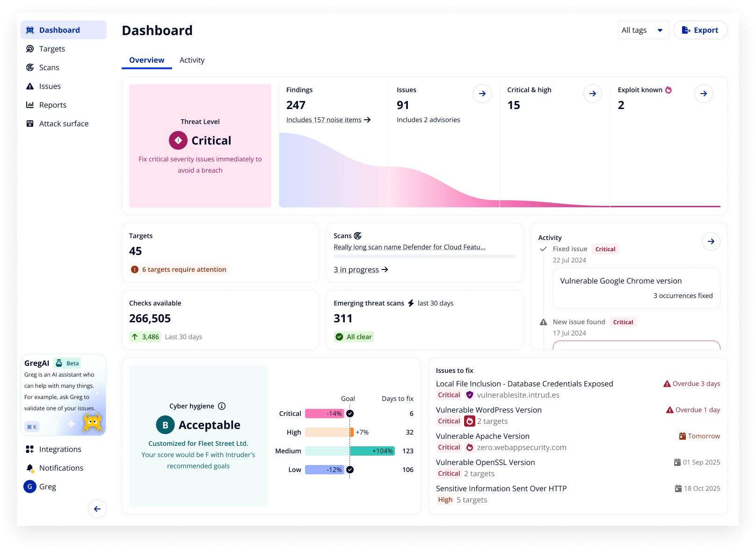756x552 pixels.
Task: Click the Cyber hygiene info icon
Action: (x=222, y=406)
